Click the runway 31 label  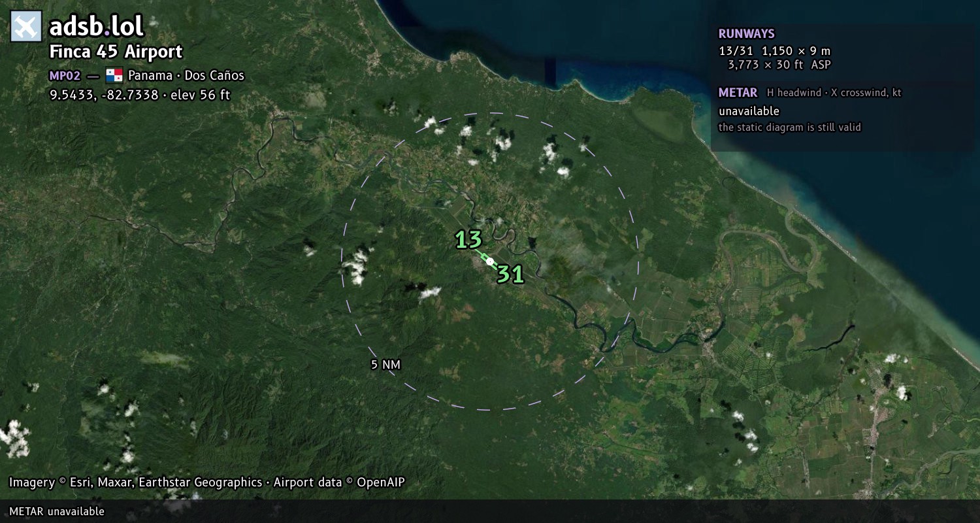pos(510,274)
